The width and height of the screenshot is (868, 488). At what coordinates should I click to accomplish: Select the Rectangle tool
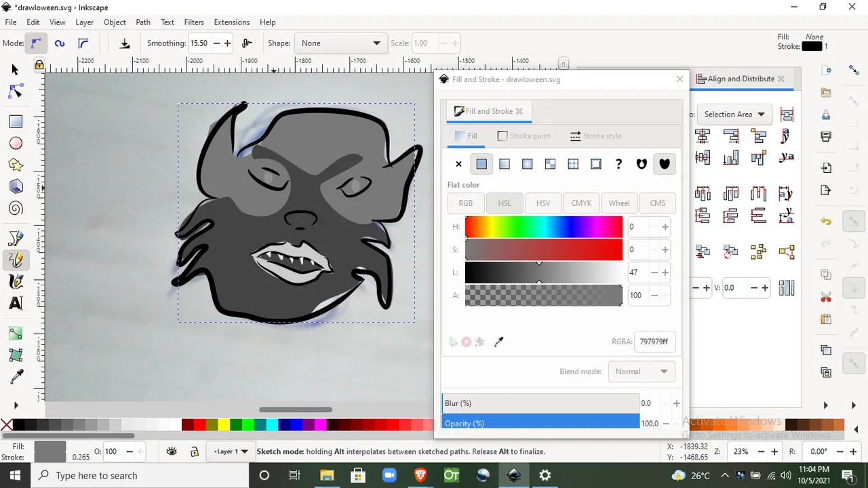click(16, 121)
